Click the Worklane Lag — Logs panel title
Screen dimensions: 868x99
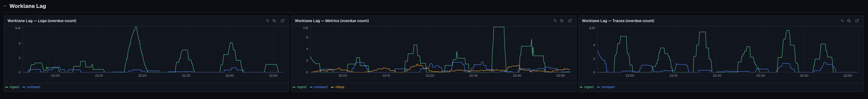pos(42,21)
